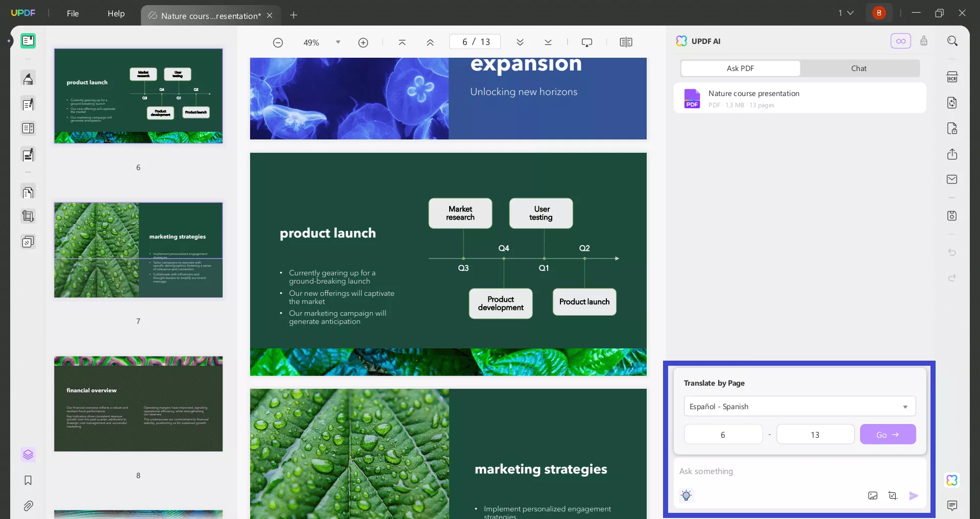980x519 pixels.
Task: Click the send arrow in chat box
Action: (914, 496)
